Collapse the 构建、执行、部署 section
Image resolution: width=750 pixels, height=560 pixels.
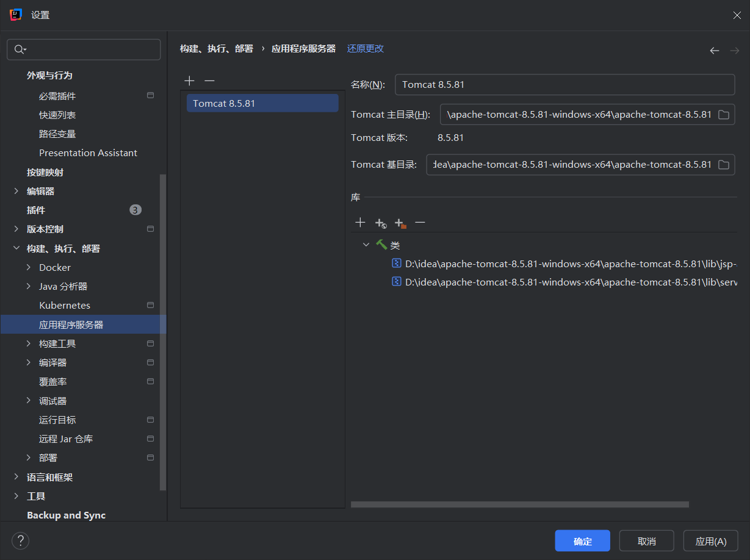tap(16, 248)
